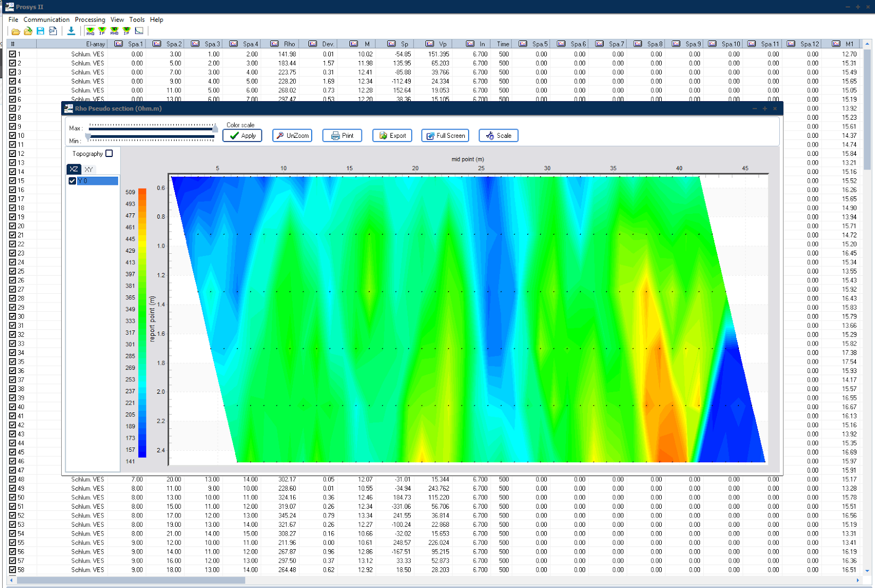Open the Communication menu
875x588 pixels.
pyautogui.click(x=46, y=20)
